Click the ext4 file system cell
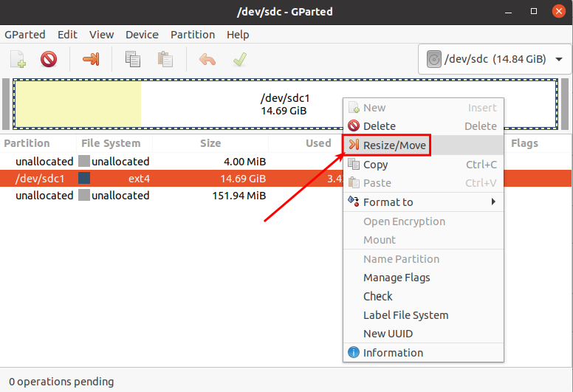 [139, 179]
